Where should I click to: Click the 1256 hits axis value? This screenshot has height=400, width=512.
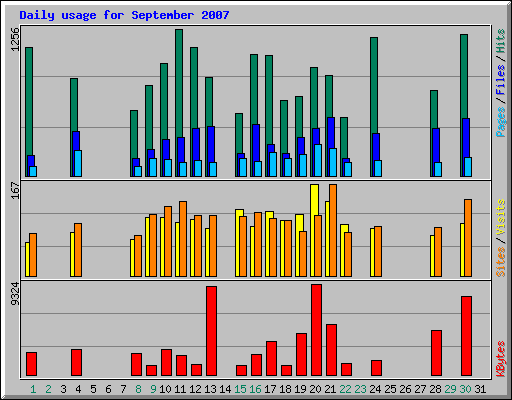[x=15, y=39]
